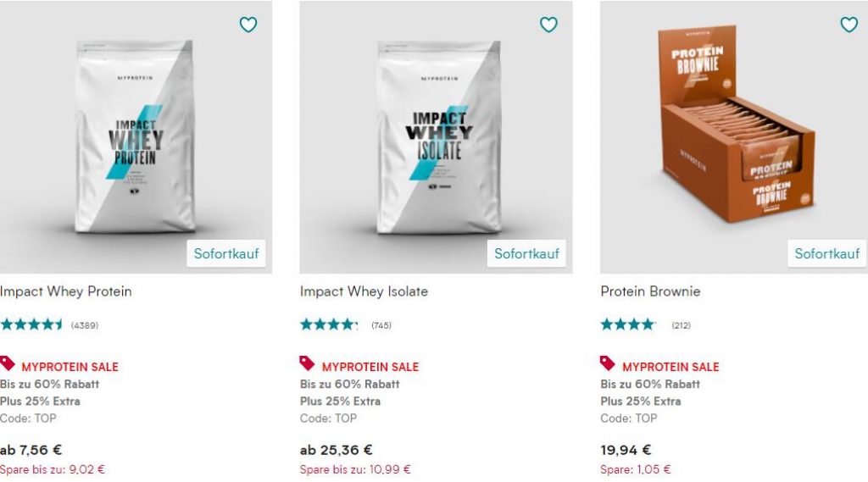The image size is (868, 482).
Task: Quick-buy Protein Brownie via Sofortkauf
Action: coord(827,253)
